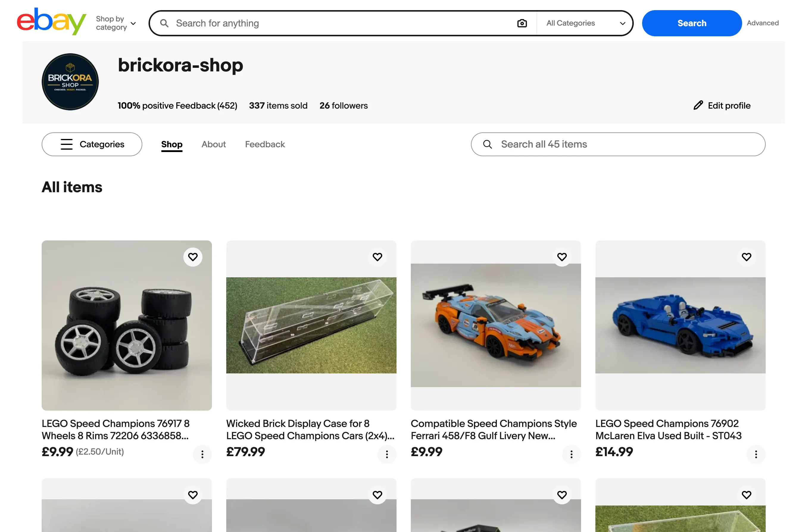Open Compatible Speed Champions Ferrari listing title
The width and height of the screenshot is (799, 532).
[x=494, y=429]
